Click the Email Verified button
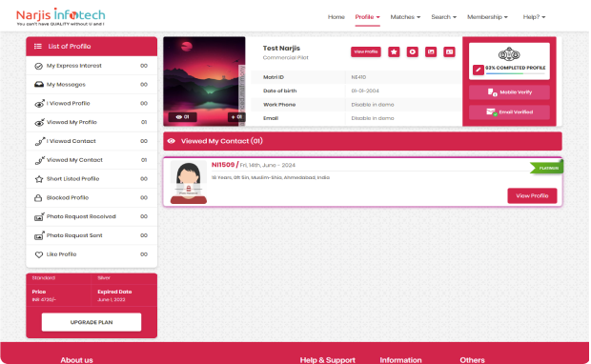 pyautogui.click(x=509, y=112)
